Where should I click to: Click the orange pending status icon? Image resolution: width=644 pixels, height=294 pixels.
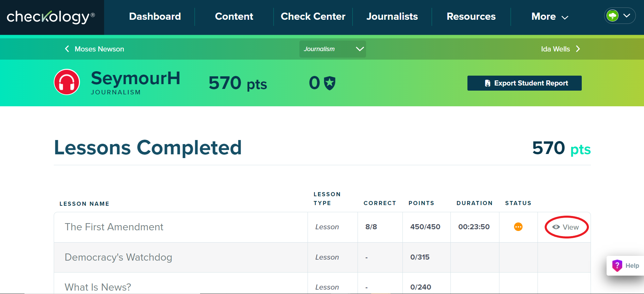(x=518, y=227)
